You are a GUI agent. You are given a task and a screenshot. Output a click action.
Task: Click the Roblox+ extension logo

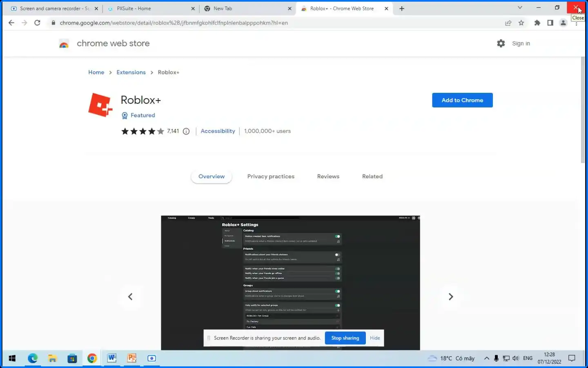(x=100, y=105)
